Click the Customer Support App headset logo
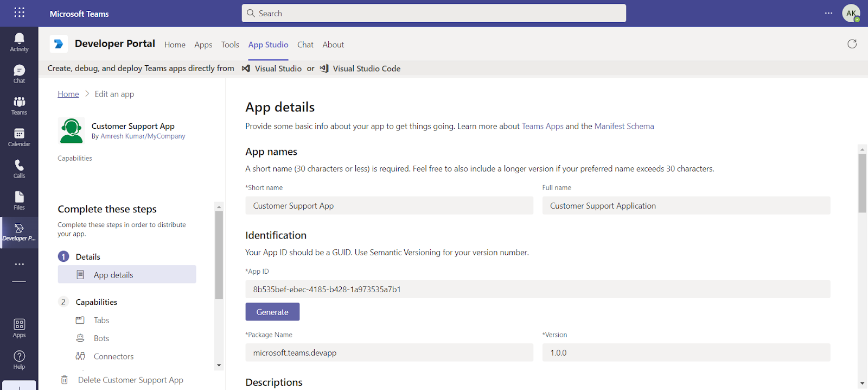 (x=72, y=131)
